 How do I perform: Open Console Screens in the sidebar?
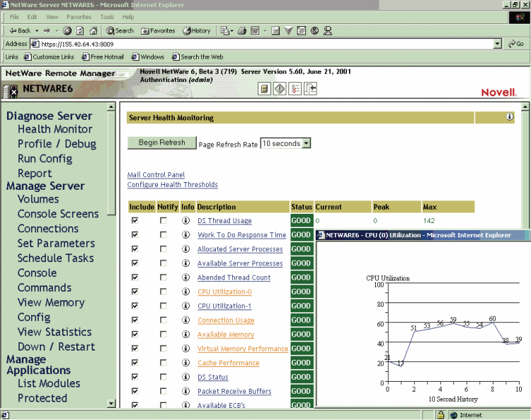pyautogui.click(x=58, y=214)
